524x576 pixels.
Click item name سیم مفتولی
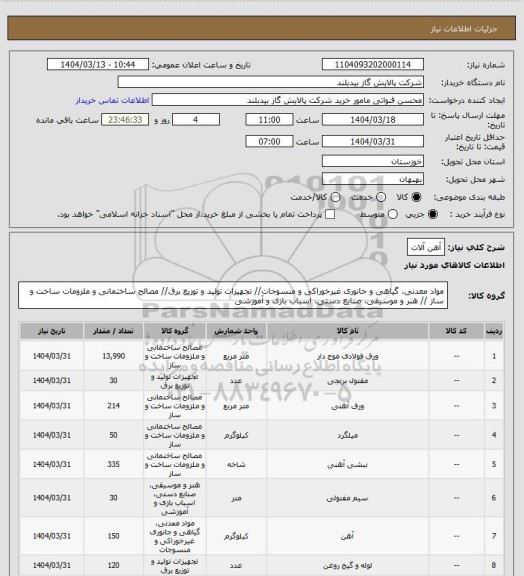click(x=347, y=498)
